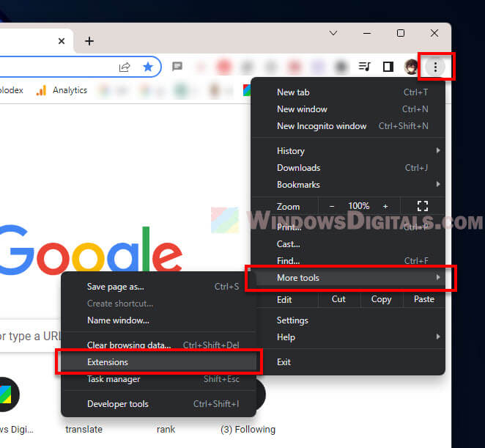The width and height of the screenshot is (485, 448).
Task: Expand the More tools submenu
Action: 349,278
